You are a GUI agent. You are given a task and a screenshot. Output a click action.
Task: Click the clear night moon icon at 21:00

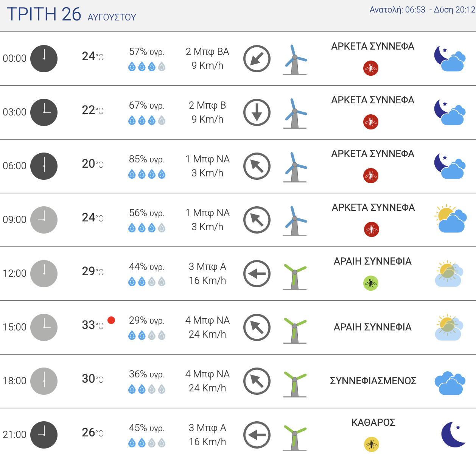[454, 434]
